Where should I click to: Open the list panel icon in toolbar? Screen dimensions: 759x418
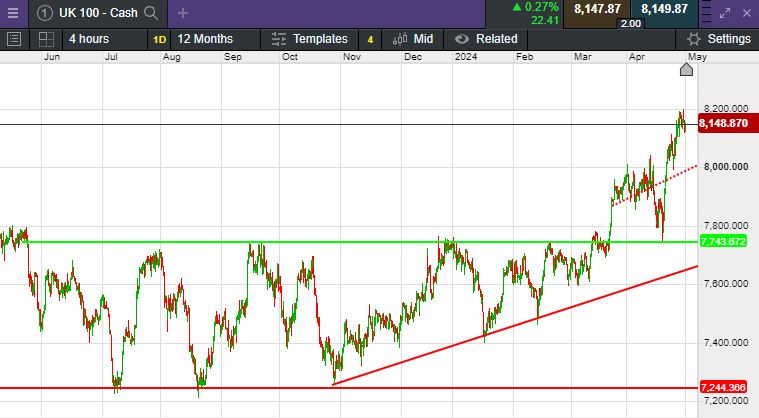(x=14, y=39)
